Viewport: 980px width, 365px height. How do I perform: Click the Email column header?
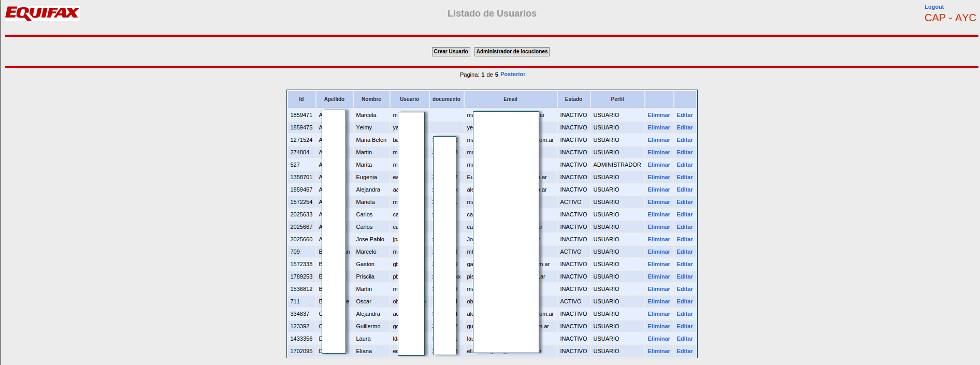click(x=510, y=99)
